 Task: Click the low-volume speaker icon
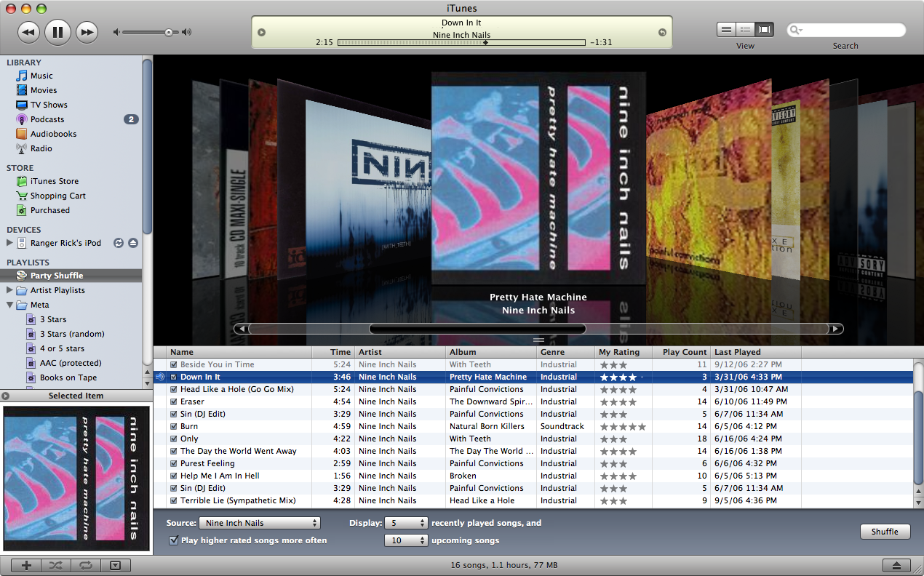[x=116, y=32]
